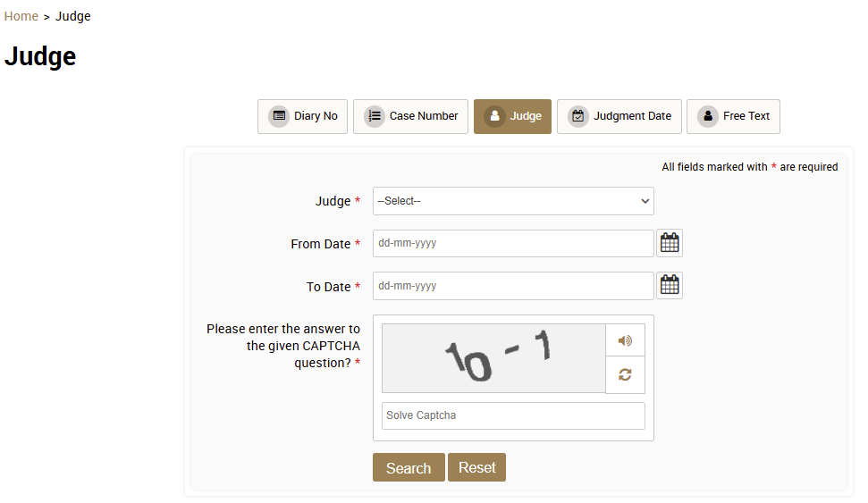The height and width of the screenshot is (503, 868).
Task: Focus the From Date input field
Action: tap(513, 244)
